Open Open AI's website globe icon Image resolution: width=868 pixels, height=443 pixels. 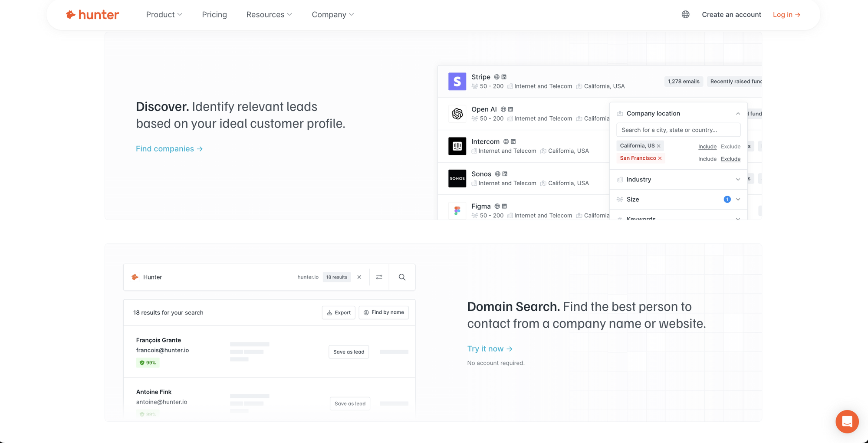click(503, 109)
